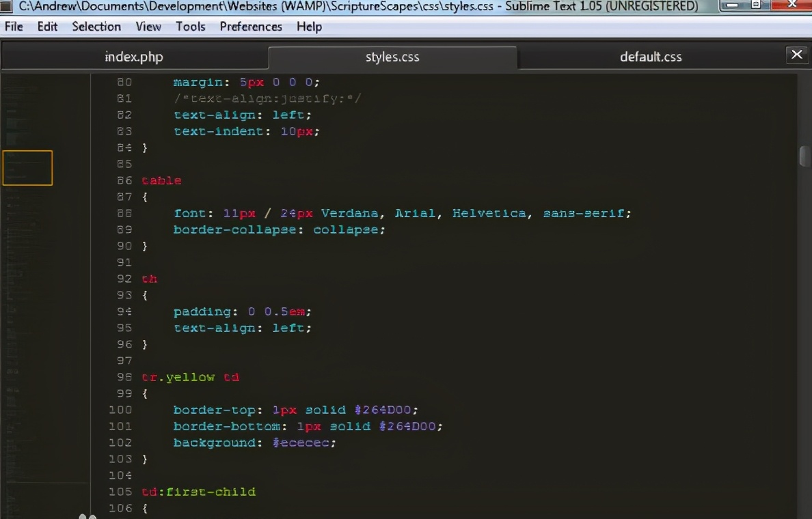Select the styles.css tab
The width and height of the screenshot is (812, 519).
392,57
